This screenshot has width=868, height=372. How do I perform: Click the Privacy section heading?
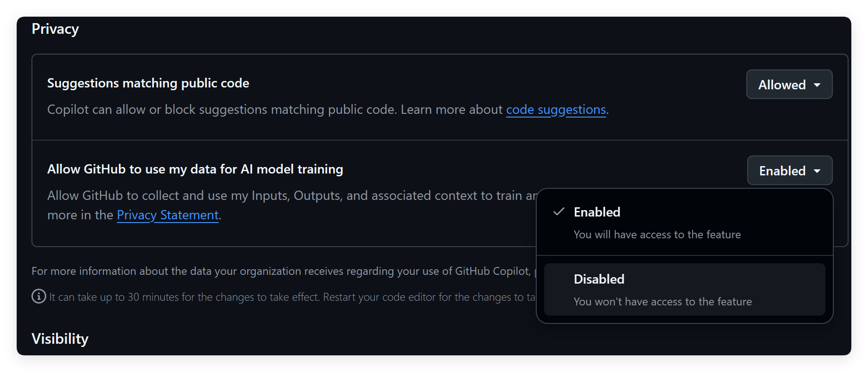point(55,29)
